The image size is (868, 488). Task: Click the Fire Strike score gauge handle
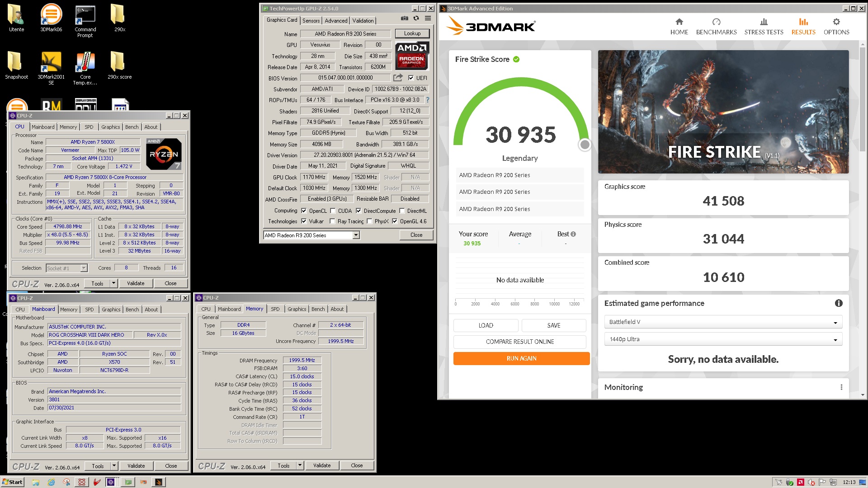pyautogui.click(x=585, y=145)
